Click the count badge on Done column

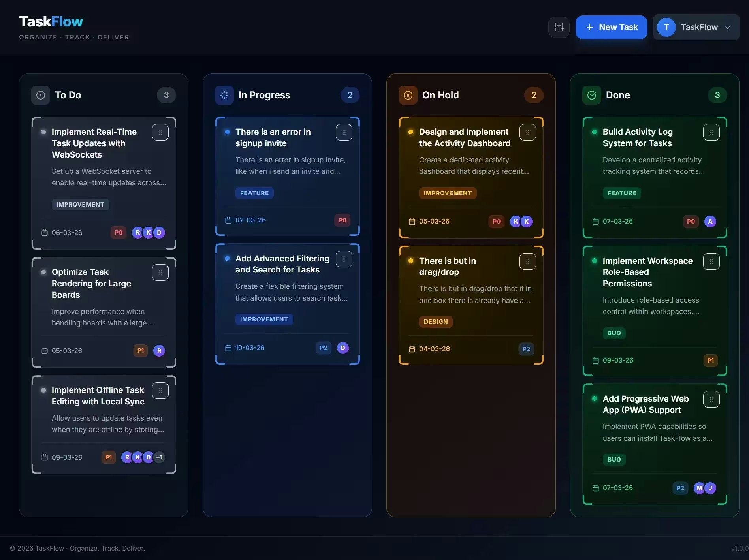[718, 95]
